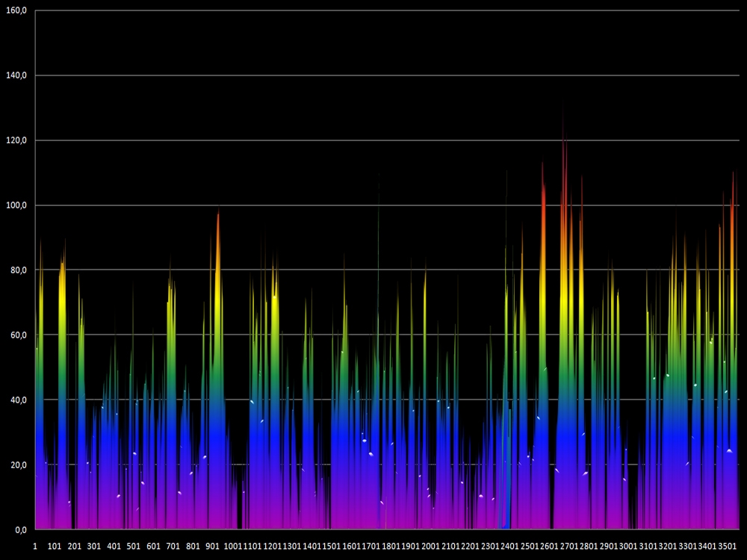Click the 40,0 y-axis label

(18, 400)
